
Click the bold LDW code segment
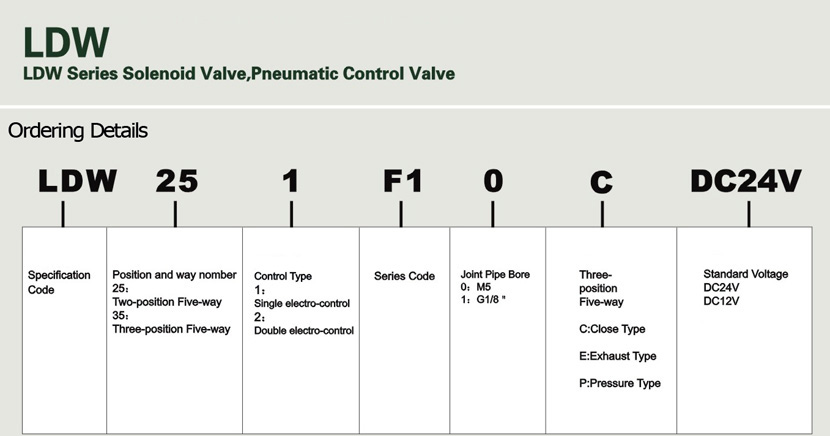[77, 181]
